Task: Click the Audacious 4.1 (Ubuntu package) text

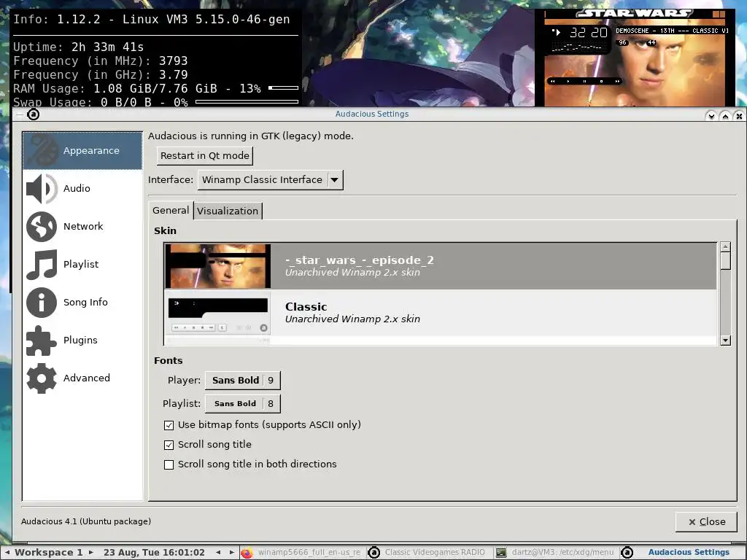Action: [x=86, y=521]
